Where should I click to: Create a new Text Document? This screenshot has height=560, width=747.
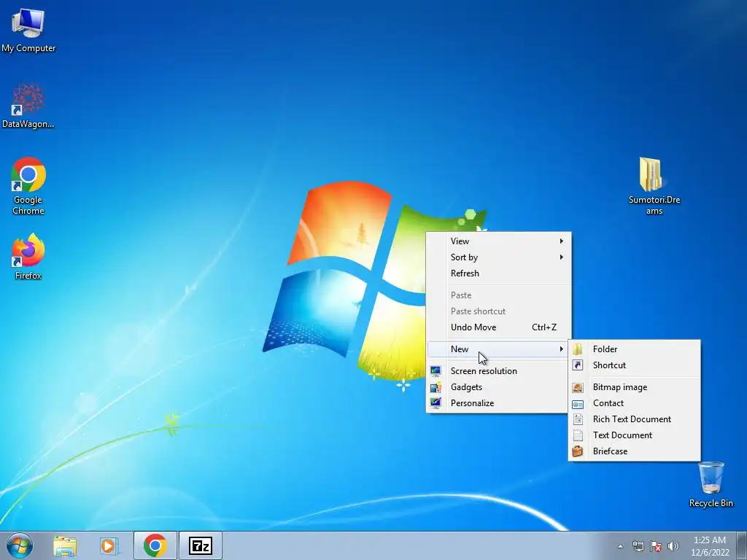tap(634, 435)
